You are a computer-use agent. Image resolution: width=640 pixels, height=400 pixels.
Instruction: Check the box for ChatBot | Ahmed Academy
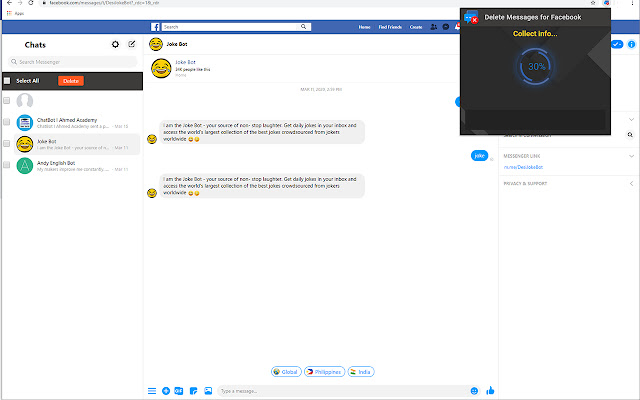point(7,122)
